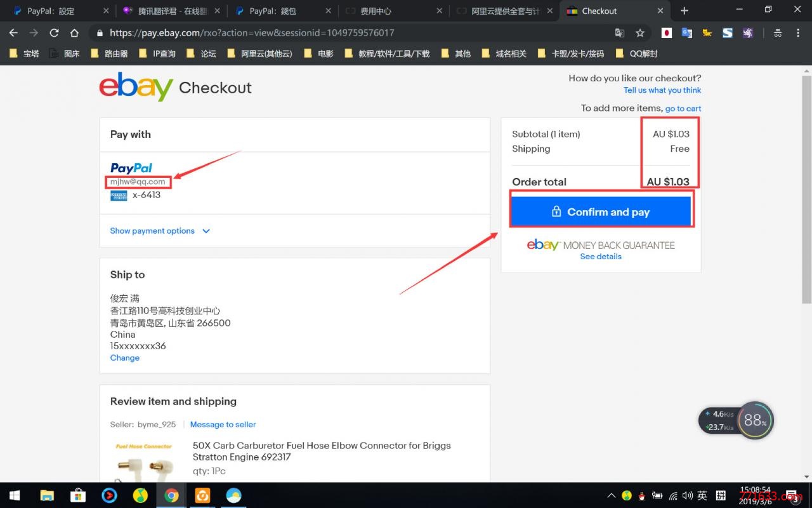Screen dimensions: 812x508
Task: Open a new browser tab
Action: click(x=684, y=11)
